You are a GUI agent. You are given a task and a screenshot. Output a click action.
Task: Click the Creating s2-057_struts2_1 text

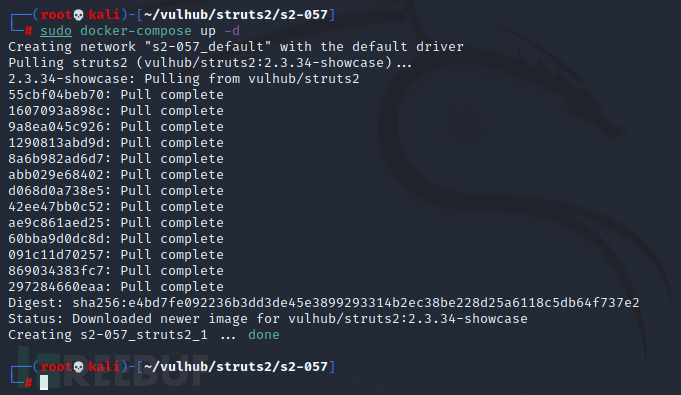coord(108,335)
